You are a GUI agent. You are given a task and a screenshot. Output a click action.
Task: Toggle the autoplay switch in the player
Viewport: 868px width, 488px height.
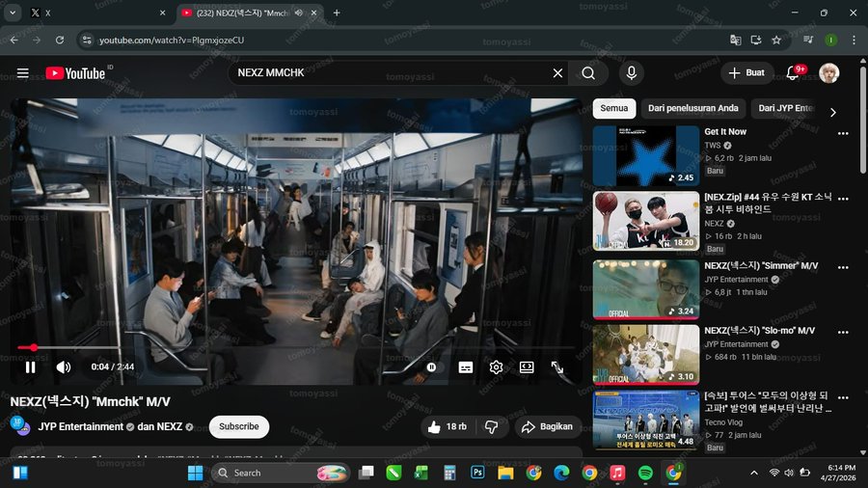(431, 366)
